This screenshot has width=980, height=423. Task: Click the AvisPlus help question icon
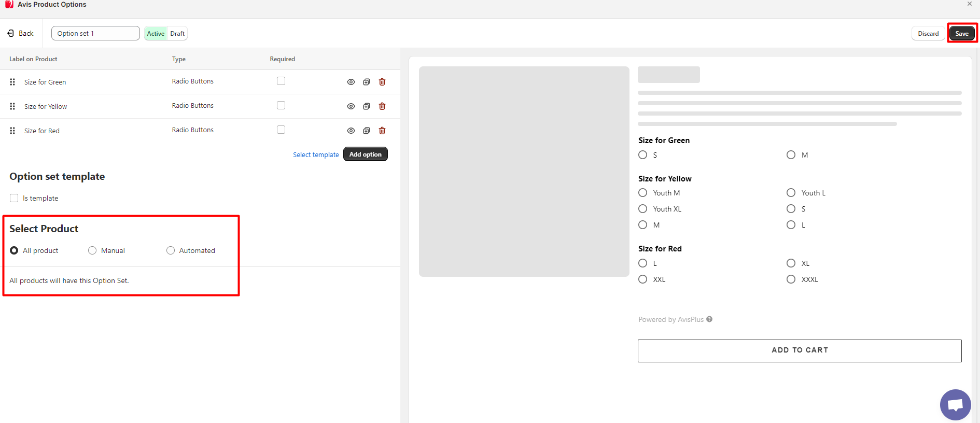709,319
